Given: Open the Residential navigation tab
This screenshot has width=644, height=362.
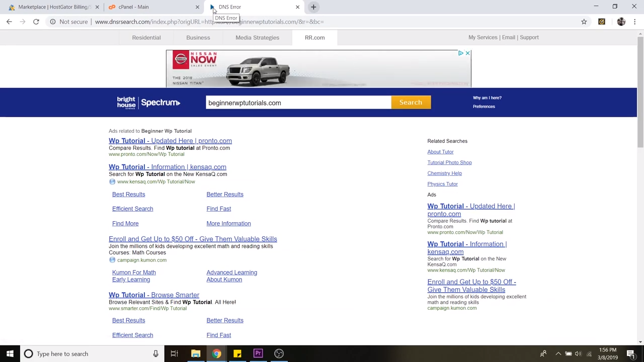Looking at the screenshot, I should pos(146,38).
